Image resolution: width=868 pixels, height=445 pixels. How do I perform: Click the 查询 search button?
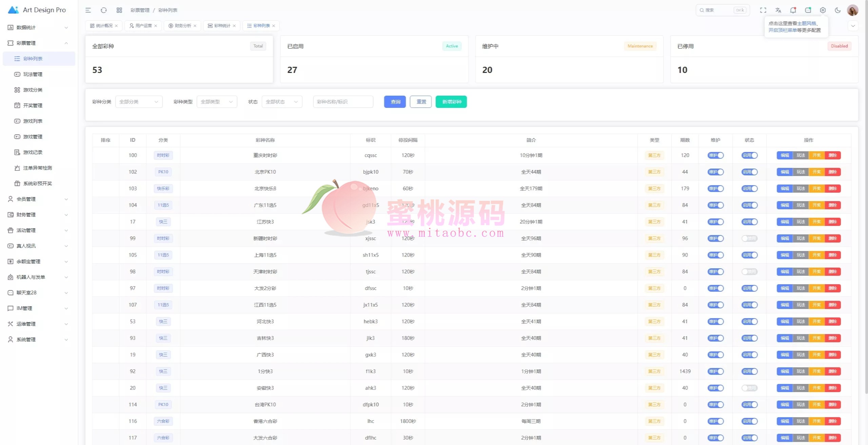pos(395,102)
